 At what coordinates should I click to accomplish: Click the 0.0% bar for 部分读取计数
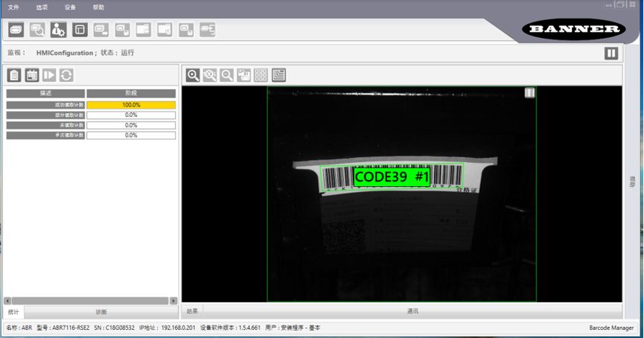[131, 115]
